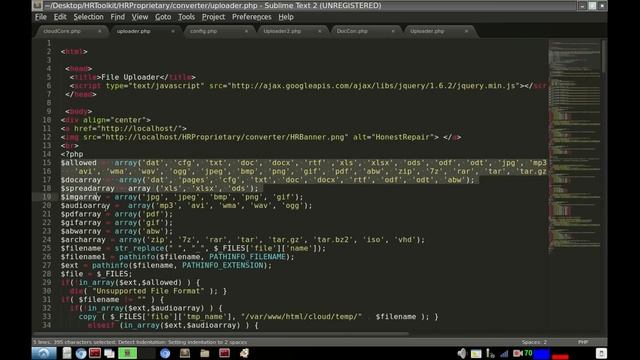Open the Edit menu
The image size is (640, 360).
(x=60, y=17)
